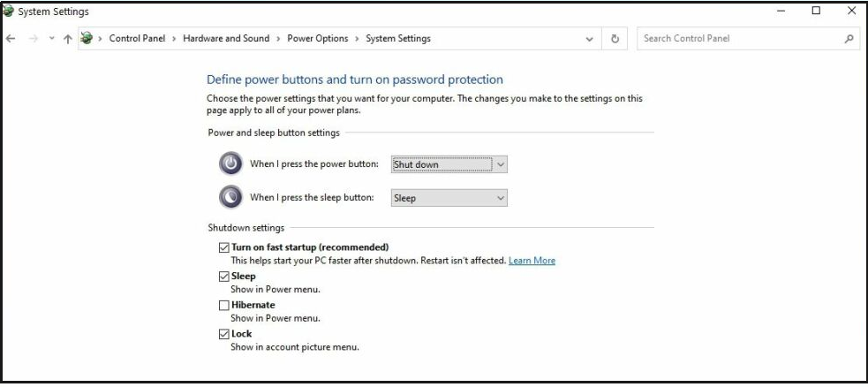This screenshot has width=868, height=387.
Task: Open the recent locations chevron
Action: (x=52, y=39)
